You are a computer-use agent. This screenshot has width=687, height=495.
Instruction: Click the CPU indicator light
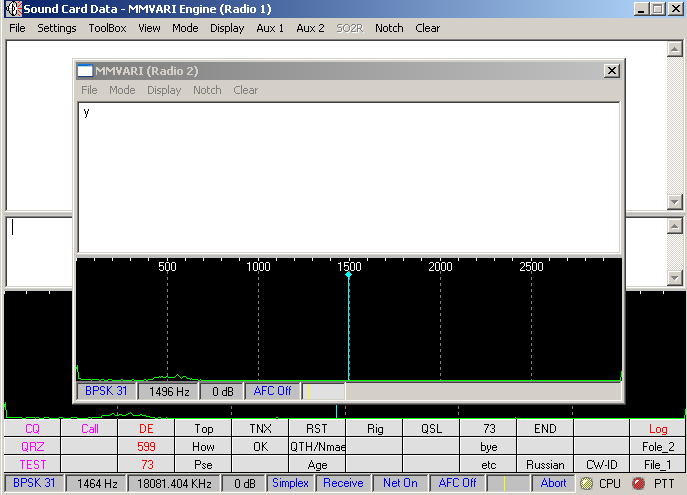tap(586, 483)
